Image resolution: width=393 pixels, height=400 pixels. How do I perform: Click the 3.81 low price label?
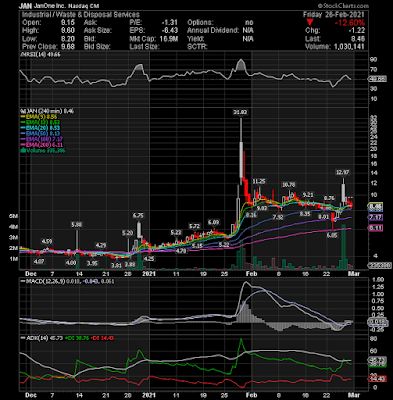click(x=116, y=265)
